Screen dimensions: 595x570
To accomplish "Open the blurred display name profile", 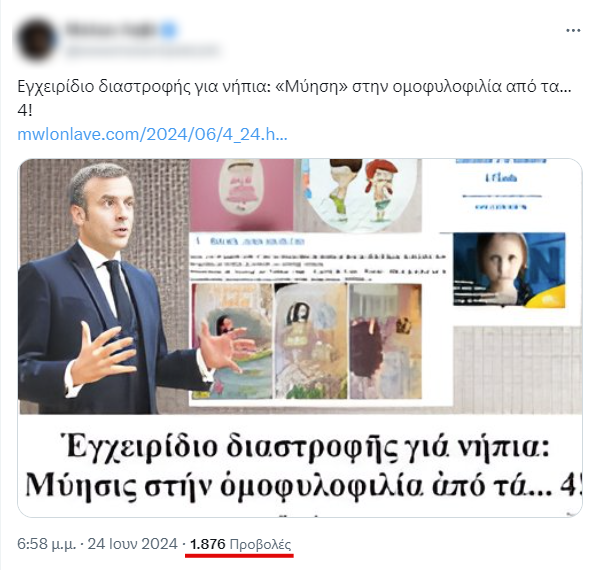I will coord(112,30).
